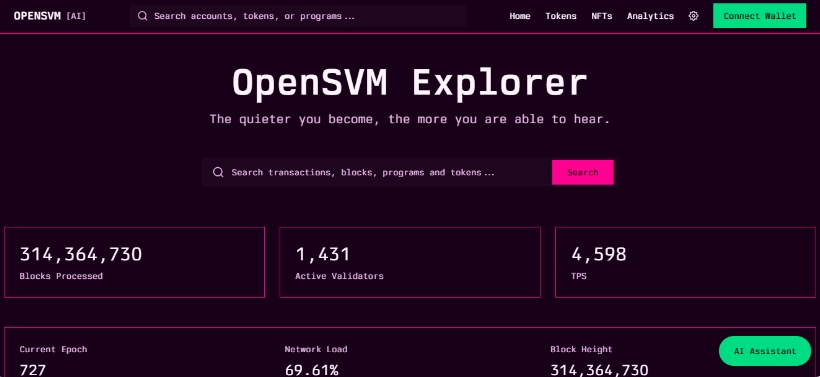
Task: Focus the transactions and blocks search field
Action: [377, 173]
